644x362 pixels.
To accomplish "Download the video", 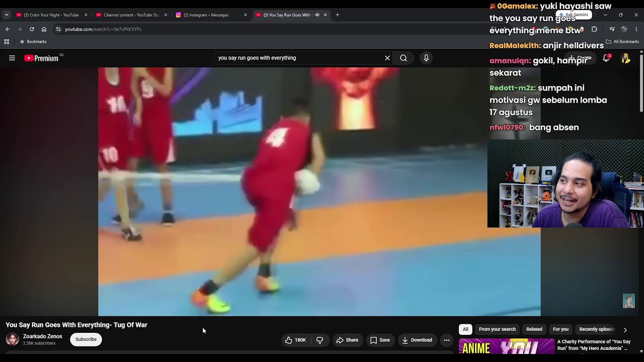I will 417,340.
